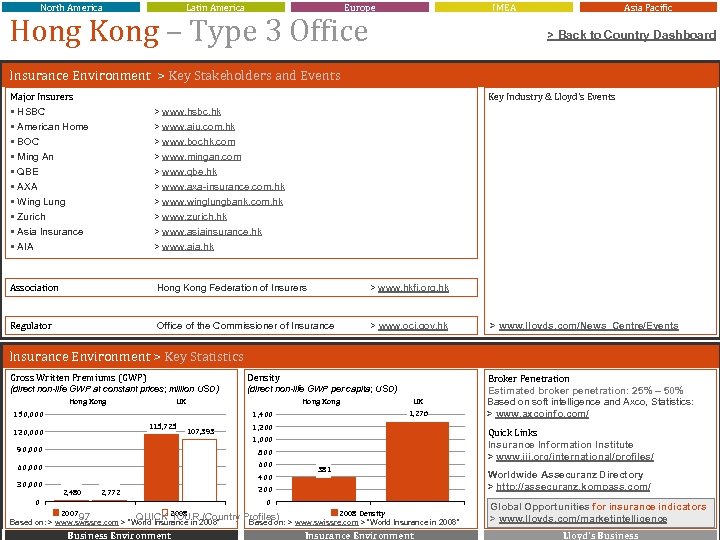The image size is (720, 540).
Task: Open the www.hsbc.hk link
Action: 191,112
